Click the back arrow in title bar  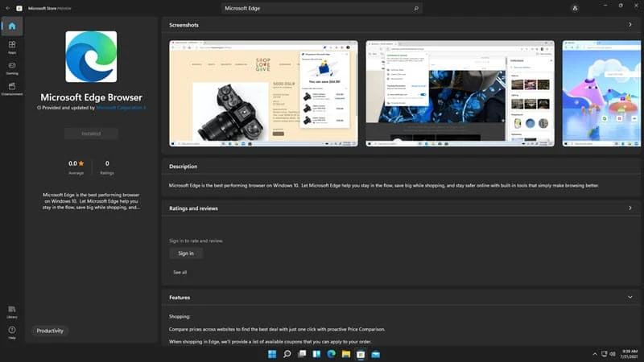[7, 8]
